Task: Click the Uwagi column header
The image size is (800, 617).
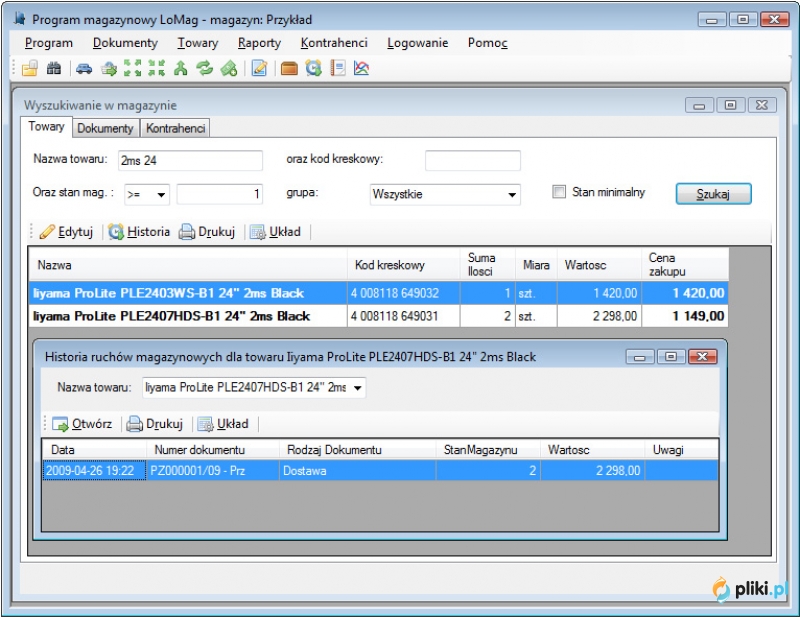Action: click(681, 450)
